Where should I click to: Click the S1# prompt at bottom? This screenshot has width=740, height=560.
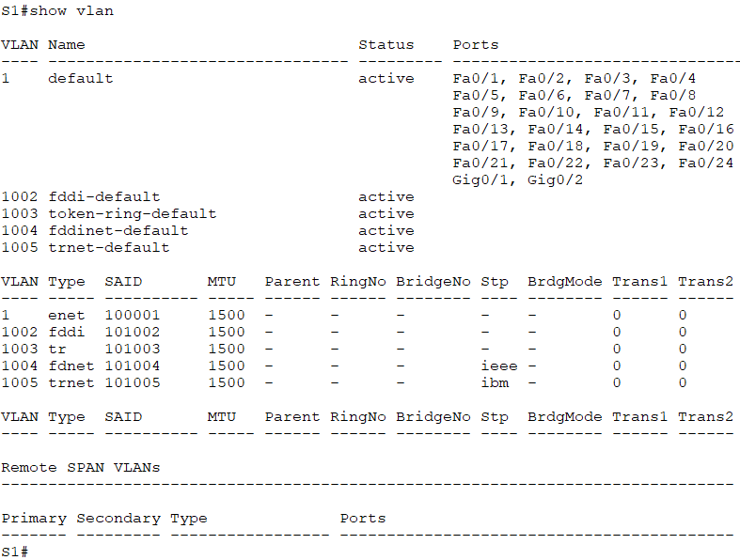click(15, 551)
